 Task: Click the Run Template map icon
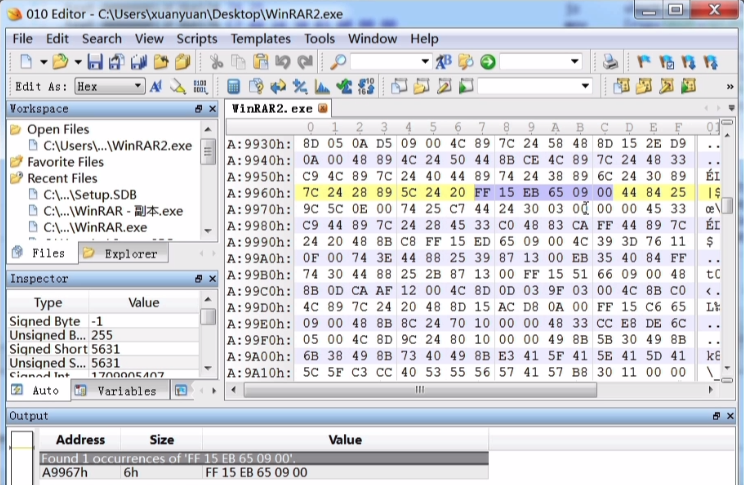688,86
